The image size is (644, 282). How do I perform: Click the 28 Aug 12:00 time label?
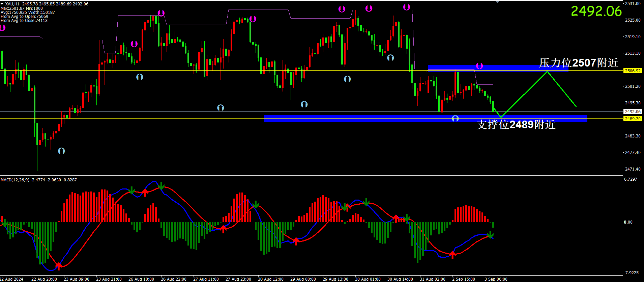(271, 279)
